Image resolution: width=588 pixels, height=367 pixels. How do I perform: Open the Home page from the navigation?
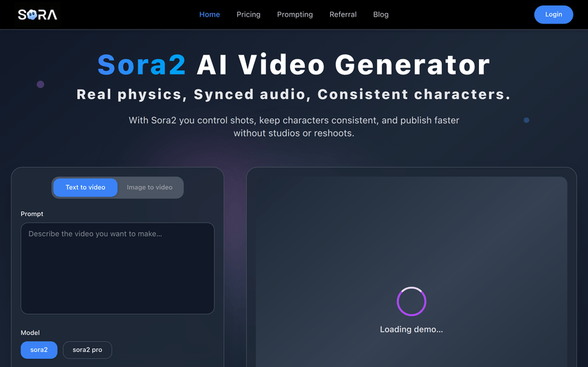210,14
